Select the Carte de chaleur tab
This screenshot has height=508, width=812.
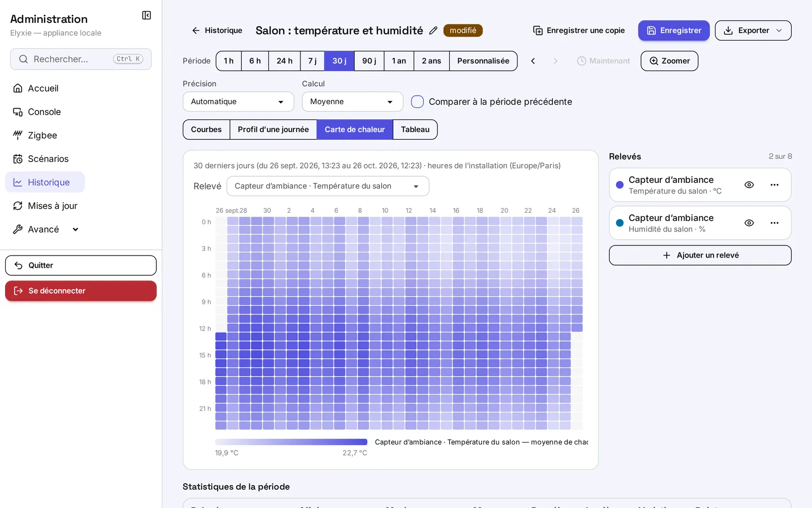(355, 130)
